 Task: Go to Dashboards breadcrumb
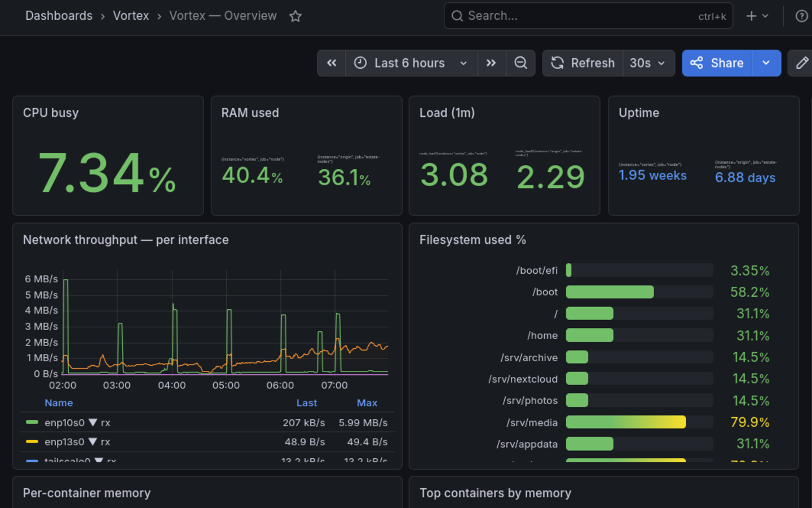[x=59, y=16]
